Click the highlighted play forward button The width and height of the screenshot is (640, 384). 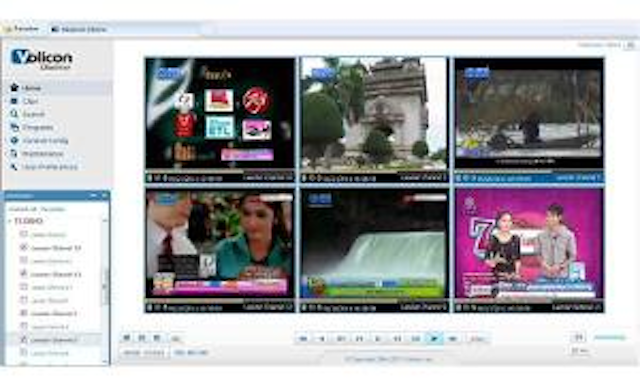click(x=434, y=338)
